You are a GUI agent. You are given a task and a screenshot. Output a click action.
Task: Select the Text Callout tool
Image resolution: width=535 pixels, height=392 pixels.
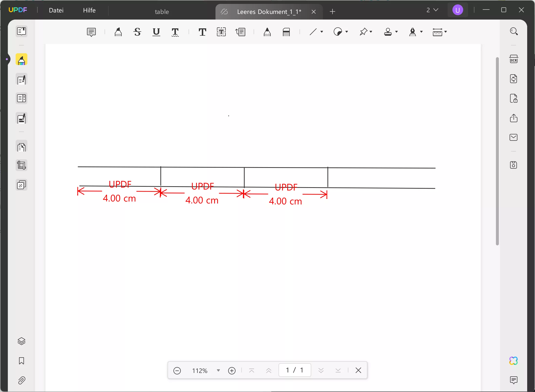tap(240, 32)
